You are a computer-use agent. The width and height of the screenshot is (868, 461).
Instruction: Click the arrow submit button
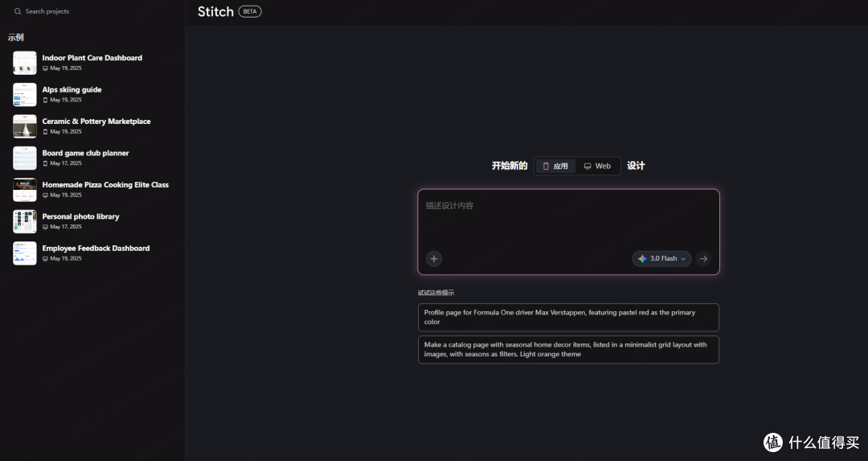[x=703, y=259]
